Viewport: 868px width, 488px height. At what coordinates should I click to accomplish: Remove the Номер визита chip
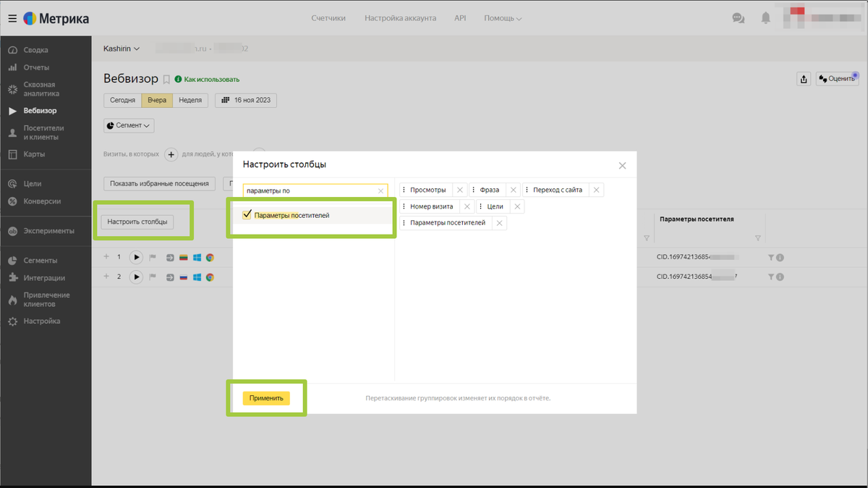(467, 206)
